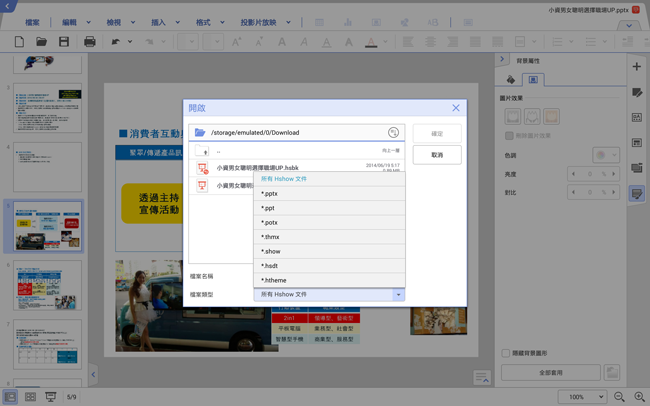Click the path field /storage/emulated/0/Download

[296, 133]
